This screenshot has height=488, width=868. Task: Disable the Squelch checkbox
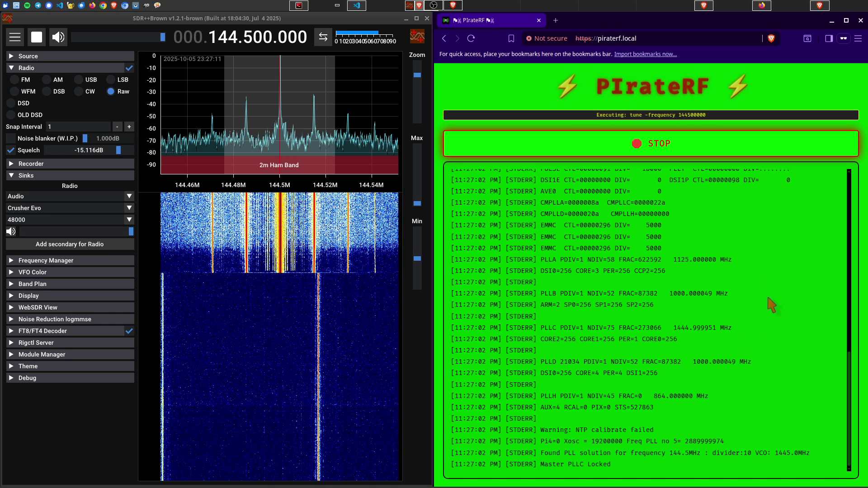11,150
